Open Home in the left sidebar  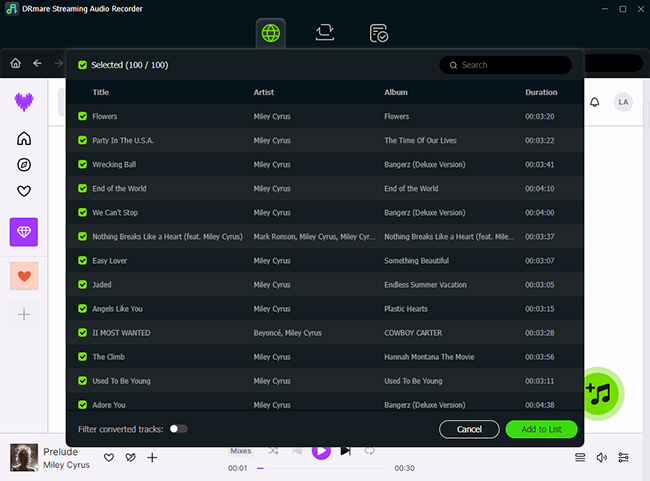24,138
